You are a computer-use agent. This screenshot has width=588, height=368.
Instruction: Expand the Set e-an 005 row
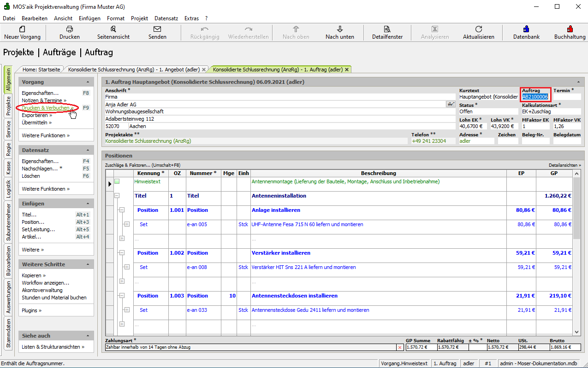click(127, 224)
